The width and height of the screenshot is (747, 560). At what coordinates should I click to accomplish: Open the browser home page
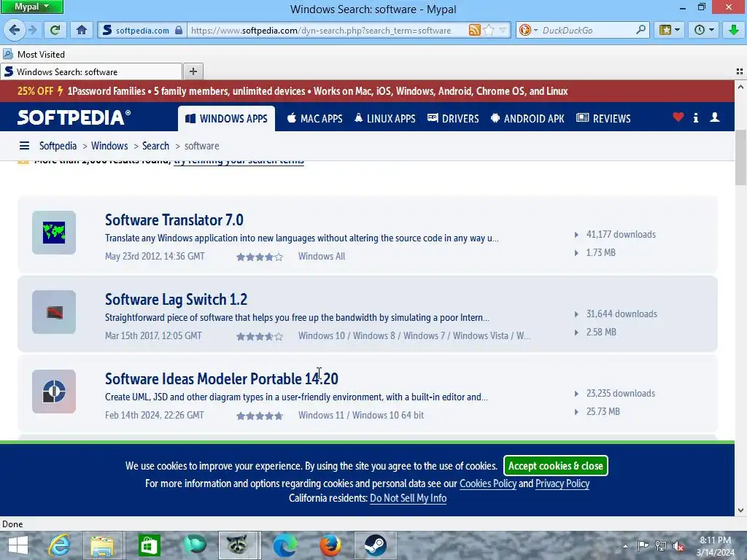pos(82,30)
